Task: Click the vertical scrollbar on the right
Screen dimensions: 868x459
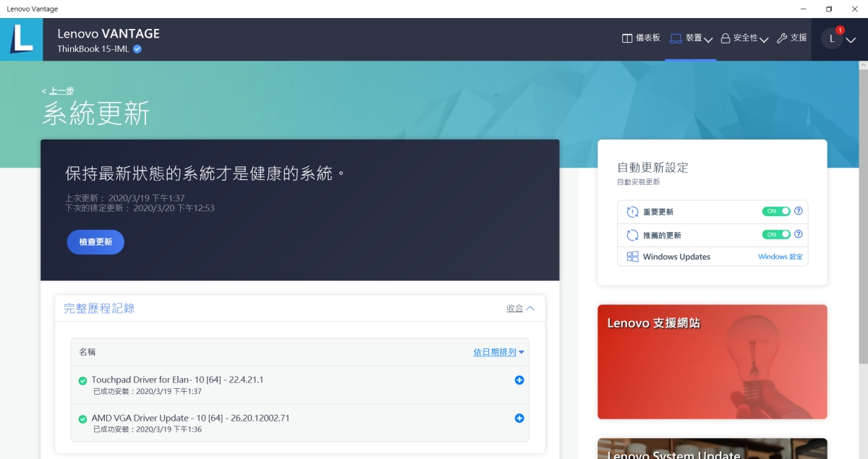Action: (x=863, y=217)
